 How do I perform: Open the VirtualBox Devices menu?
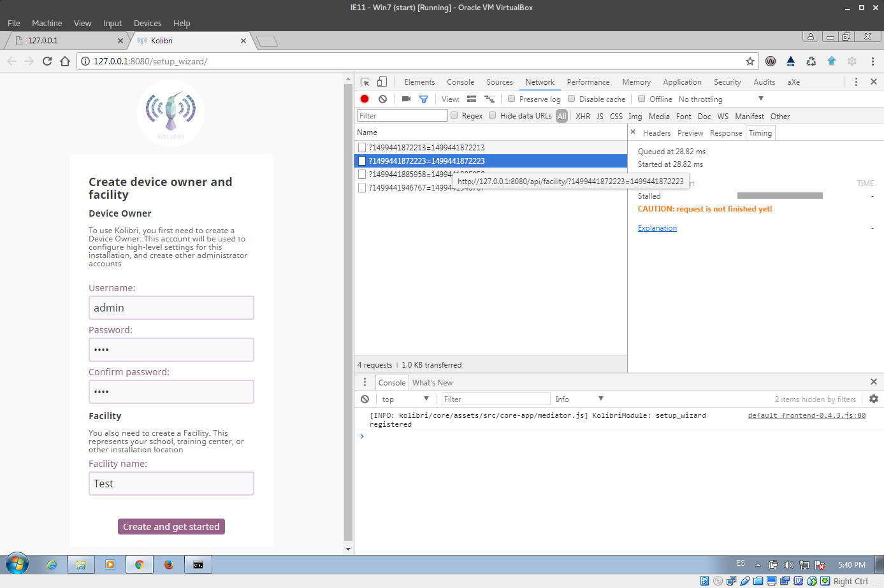[147, 23]
